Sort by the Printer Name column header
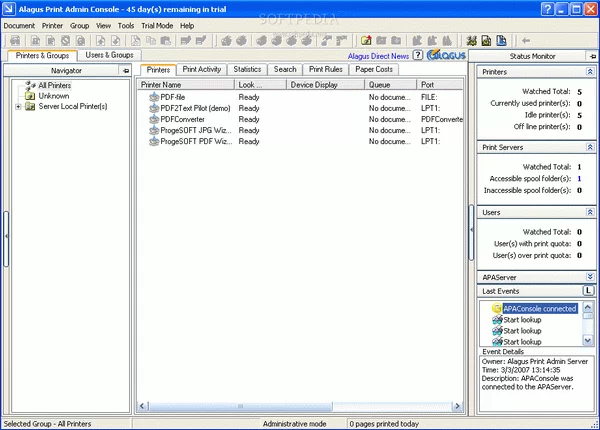Viewport: 600px width, 430px height. point(186,85)
